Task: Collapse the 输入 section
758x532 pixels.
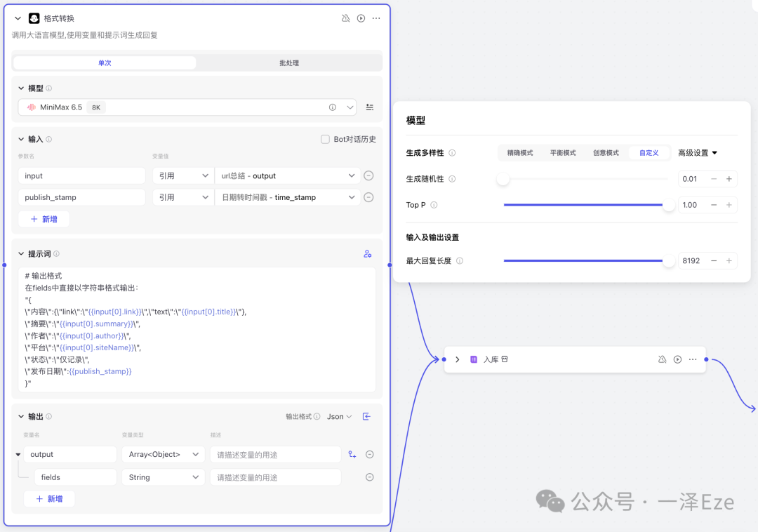Action: (x=21, y=139)
